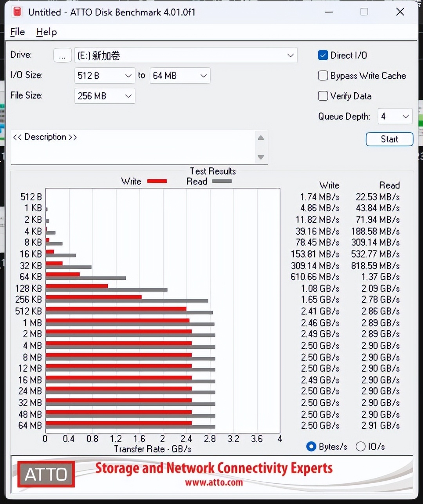
Task: Open the www.atto.com link
Action: pyautogui.click(x=213, y=482)
